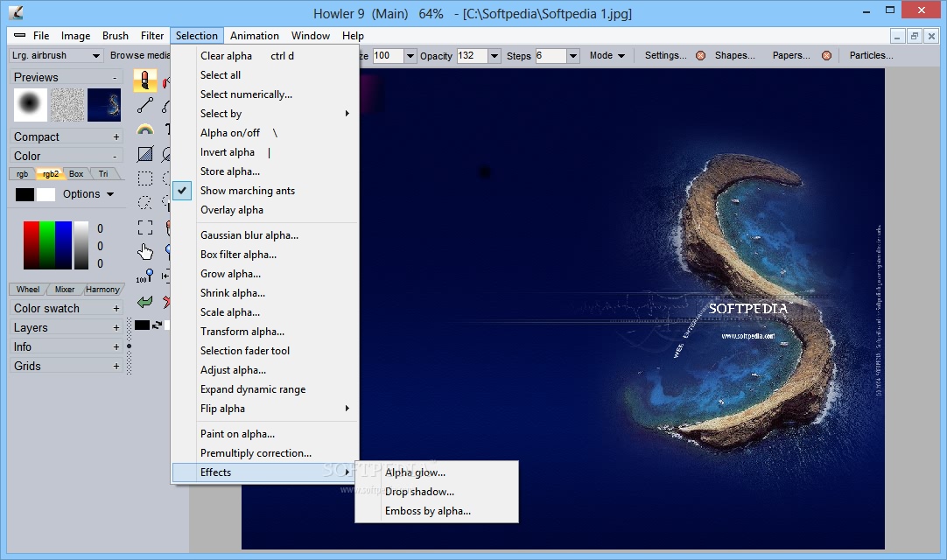Click the Papers button
The width and height of the screenshot is (947, 560).
click(x=791, y=56)
